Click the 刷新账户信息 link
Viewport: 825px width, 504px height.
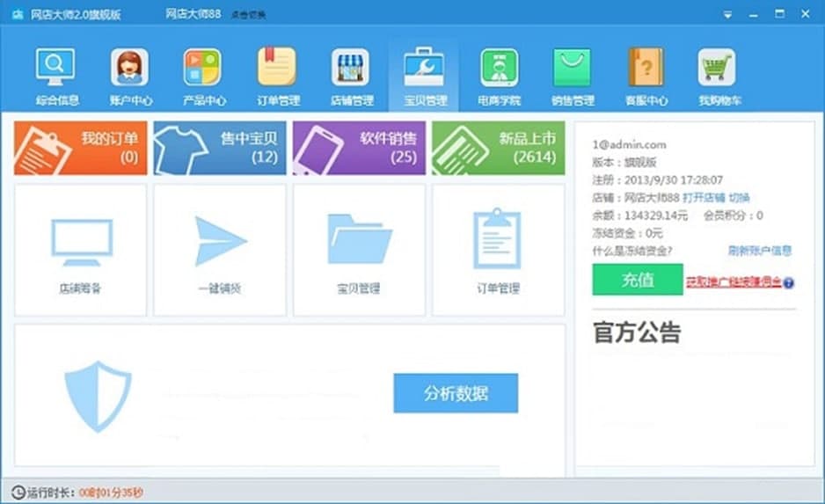pyautogui.click(x=760, y=251)
